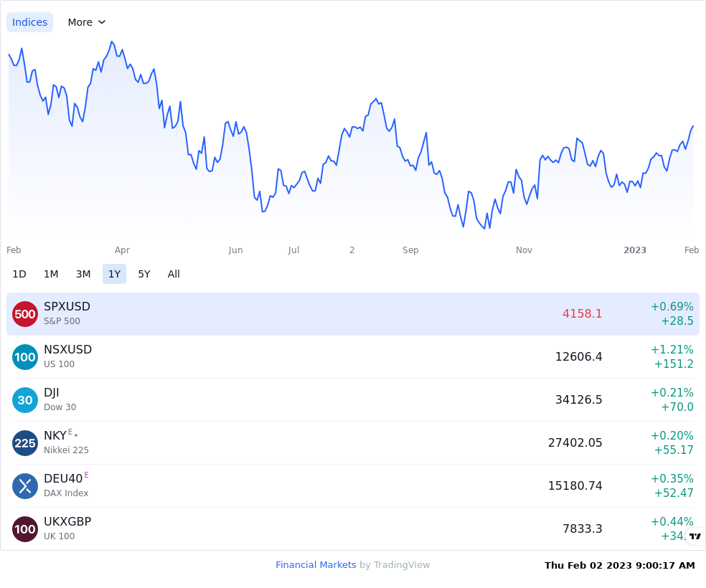Click the +0.21% change for DJI
The height and width of the screenshot is (588, 706).
[x=672, y=392]
